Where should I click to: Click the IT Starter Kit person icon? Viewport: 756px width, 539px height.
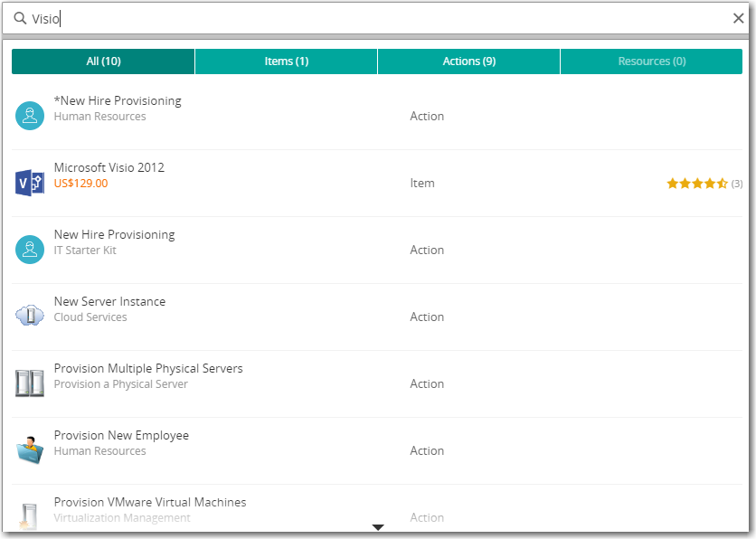pos(30,250)
